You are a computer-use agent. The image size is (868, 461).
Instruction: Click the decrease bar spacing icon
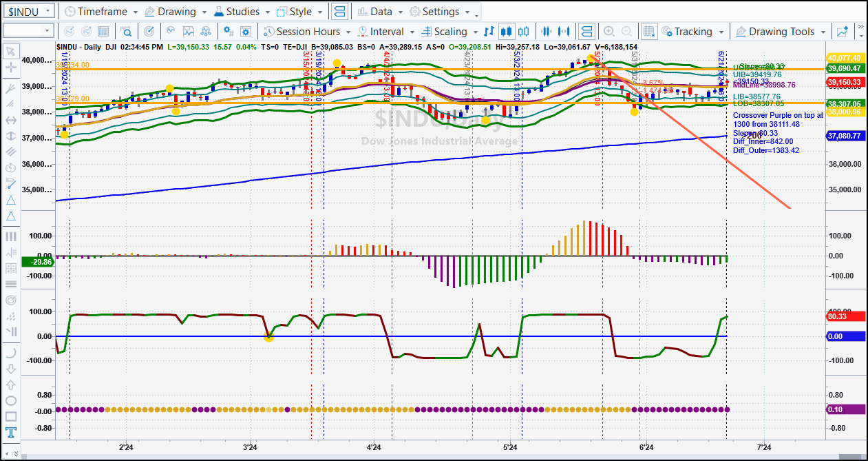[x=548, y=31]
